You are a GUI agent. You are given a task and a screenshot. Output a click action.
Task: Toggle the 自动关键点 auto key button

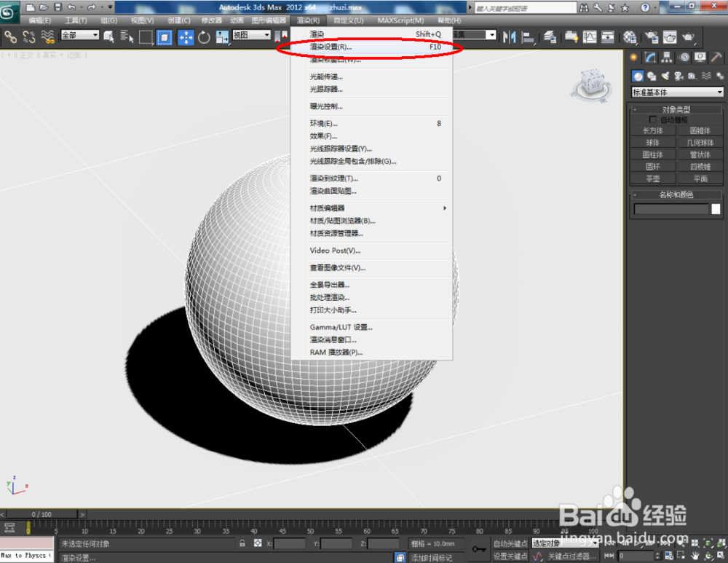(510, 543)
